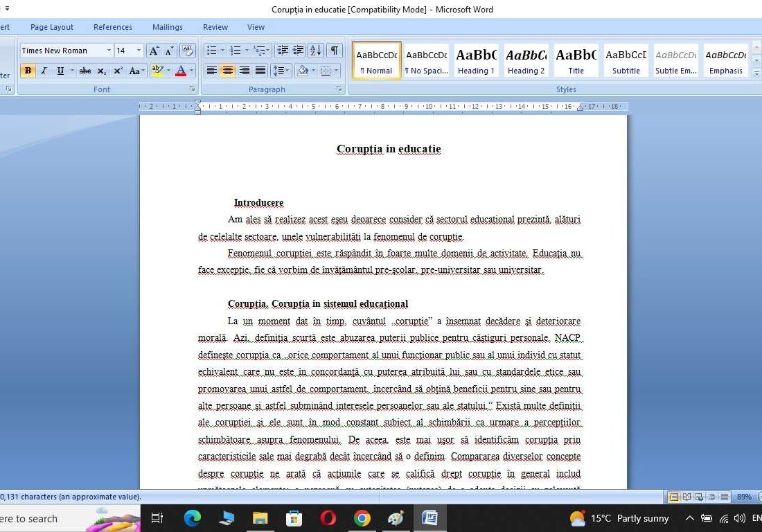The height and width of the screenshot is (532, 762).
Task: Open the Mailings ribbon tab
Action: [167, 27]
